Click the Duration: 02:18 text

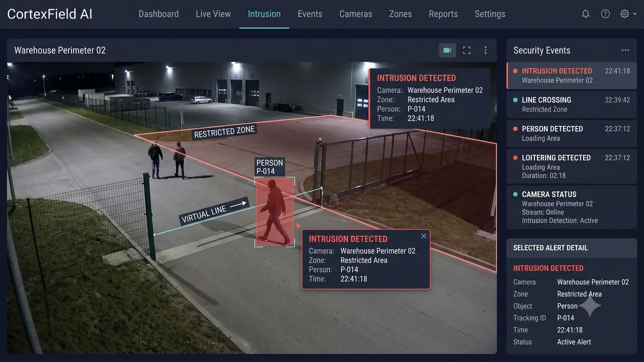(x=544, y=175)
